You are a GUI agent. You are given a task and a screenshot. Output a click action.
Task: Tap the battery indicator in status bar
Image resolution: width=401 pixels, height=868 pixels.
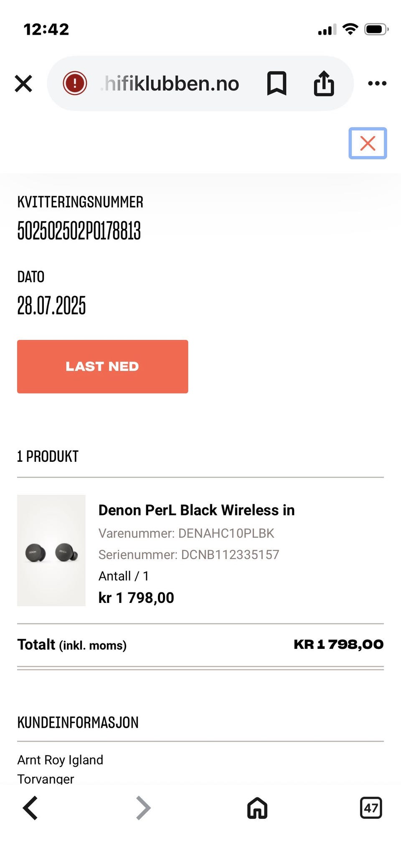(x=376, y=29)
